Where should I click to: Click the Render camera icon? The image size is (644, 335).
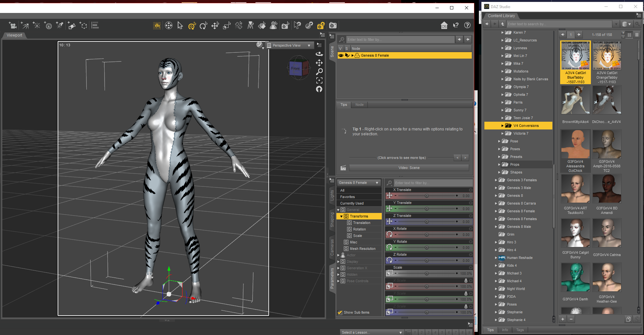[x=333, y=26]
